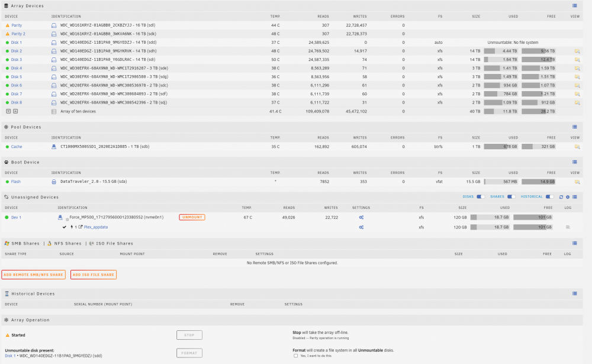
Task: Browse Disk 5 contents via view icon
Action: [577, 77]
